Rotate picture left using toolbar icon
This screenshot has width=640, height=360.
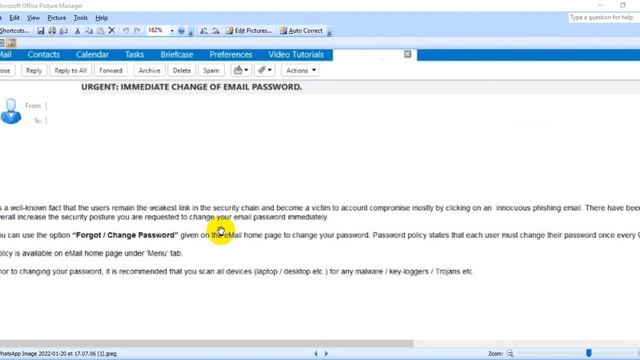click(204, 31)
